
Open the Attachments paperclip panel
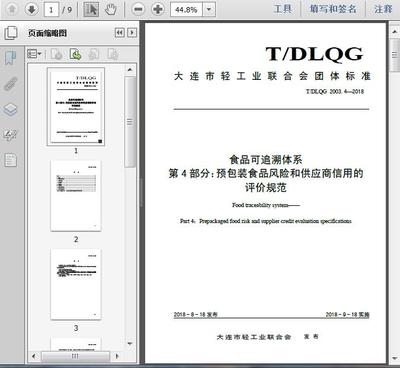[x=10, y=84]
